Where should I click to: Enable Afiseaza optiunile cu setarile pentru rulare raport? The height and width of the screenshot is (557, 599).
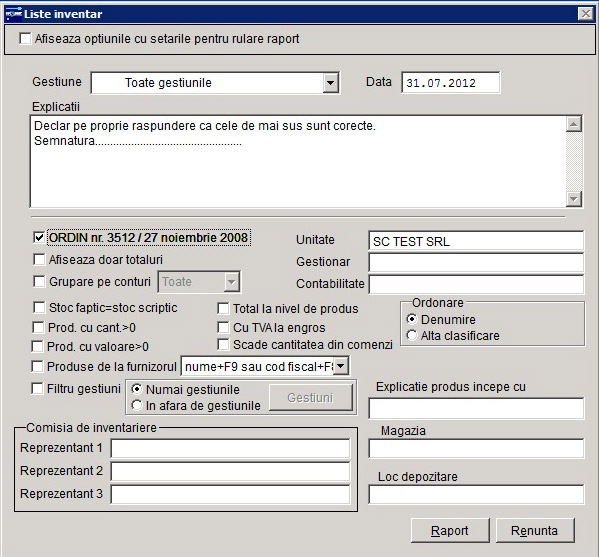(x=25, y=39)
